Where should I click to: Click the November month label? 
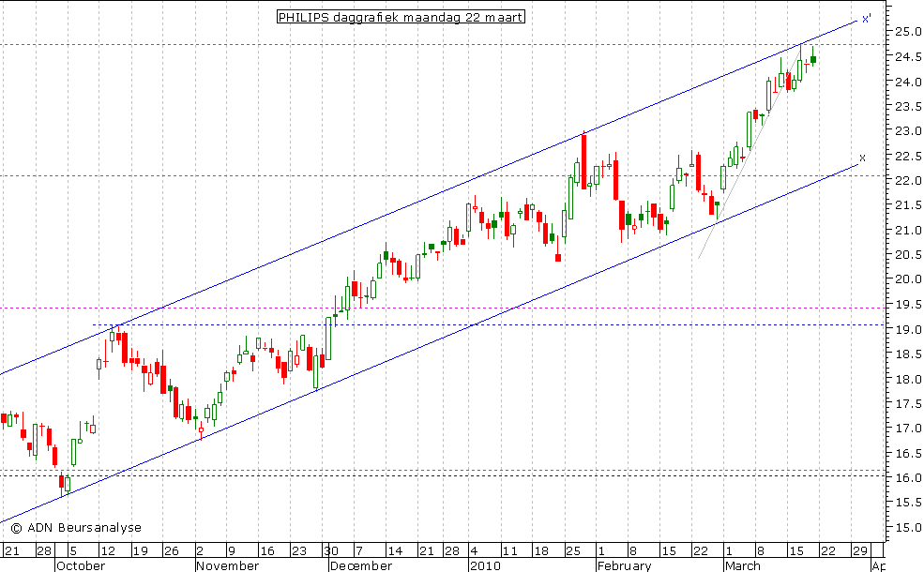(227, 565)
